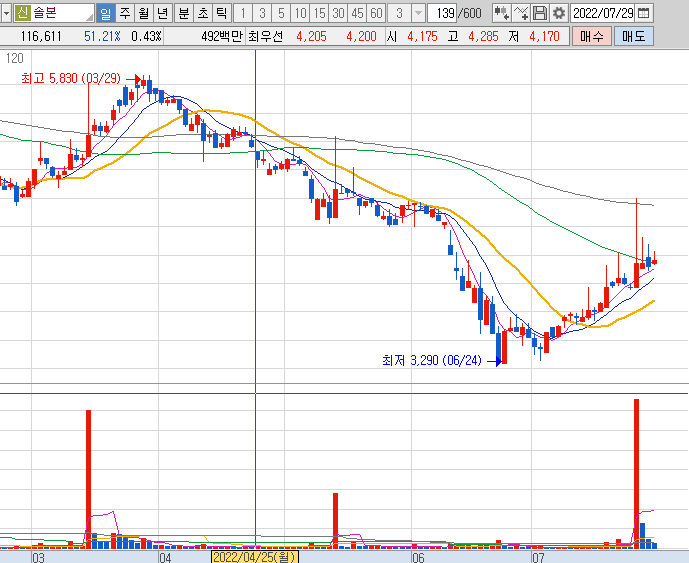Click the add candlestick chart icon
689x563 pixels.
pyautogui.click(x=501, y=13)
